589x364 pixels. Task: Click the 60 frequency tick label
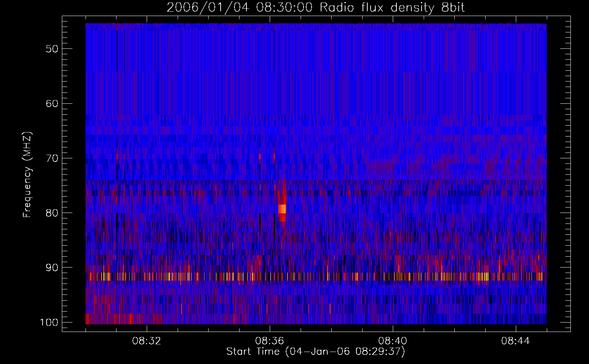[52, 103]
